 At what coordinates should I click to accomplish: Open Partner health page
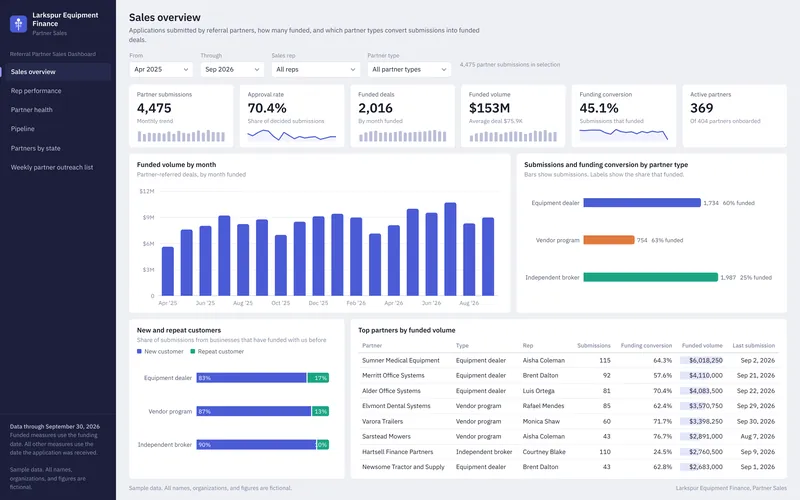(56, 110)
